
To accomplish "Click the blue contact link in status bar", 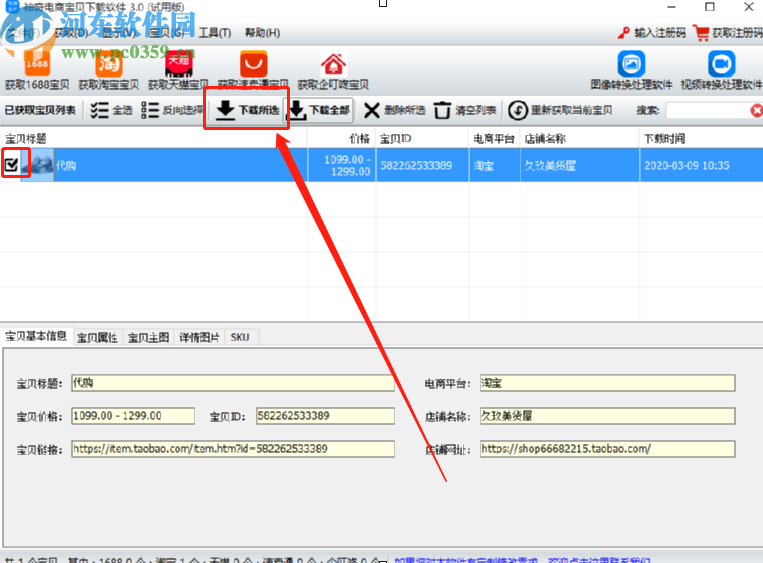I will [x=522, y=560].
